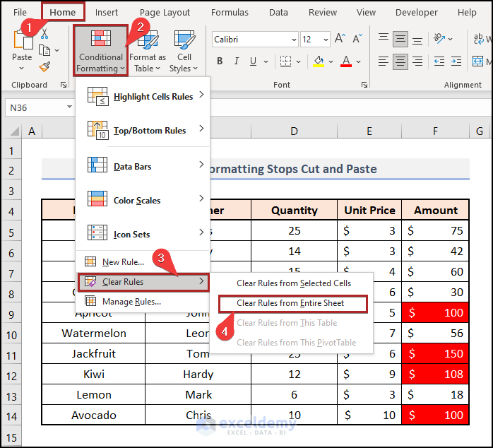Click the Kiwi cell
The image size is (493, 448).
coord(93,375)
